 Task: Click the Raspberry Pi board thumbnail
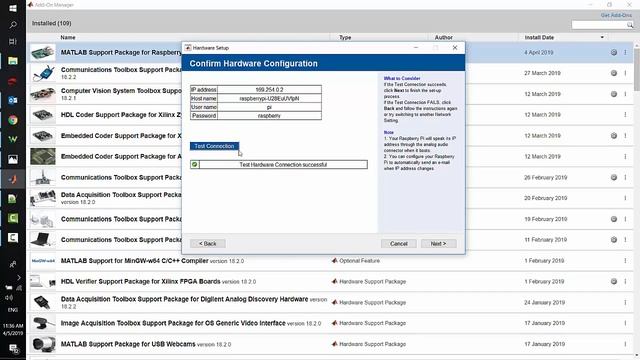click(x=43, y=53)
